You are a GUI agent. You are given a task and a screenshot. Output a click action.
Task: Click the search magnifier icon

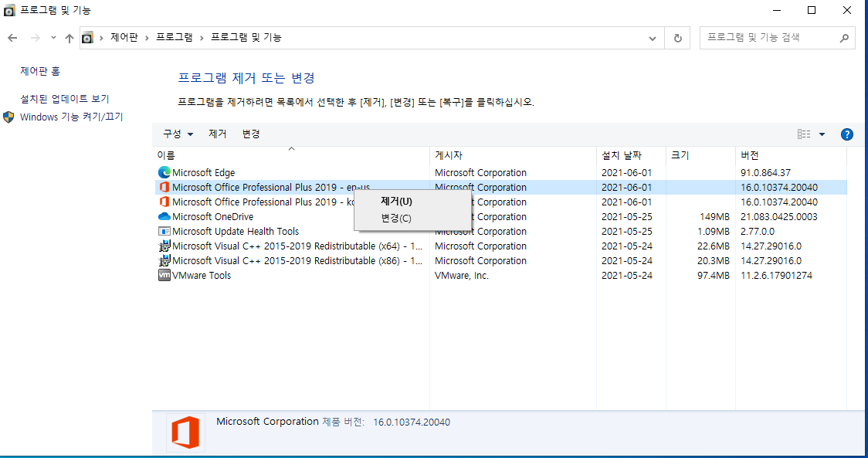pos(843,38)
